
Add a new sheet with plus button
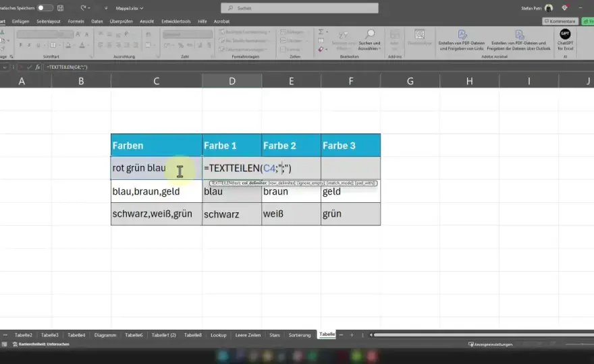tap(352, 335)
